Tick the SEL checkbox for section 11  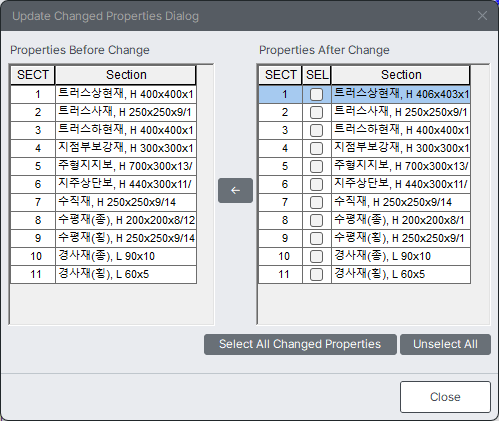coord(316,274)
